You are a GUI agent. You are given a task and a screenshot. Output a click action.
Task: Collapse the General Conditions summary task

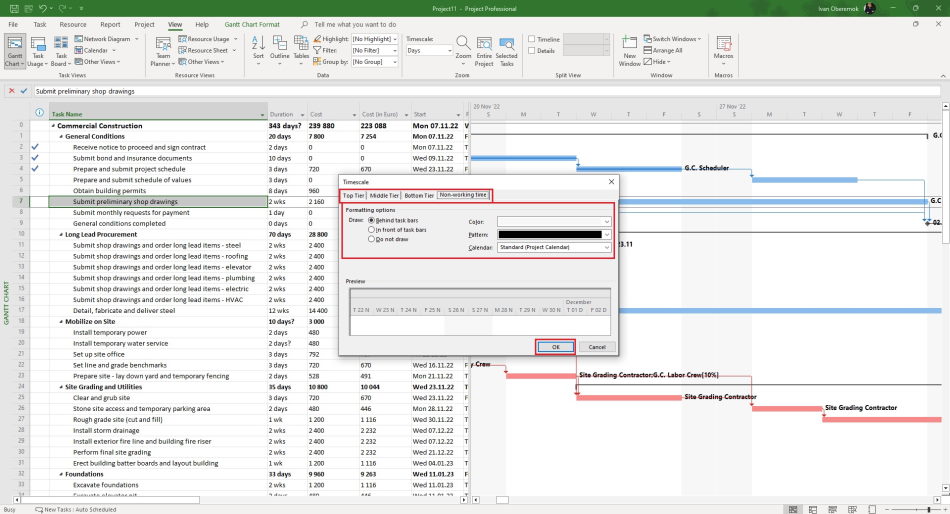pyautogui.click(x=61, y=136)
